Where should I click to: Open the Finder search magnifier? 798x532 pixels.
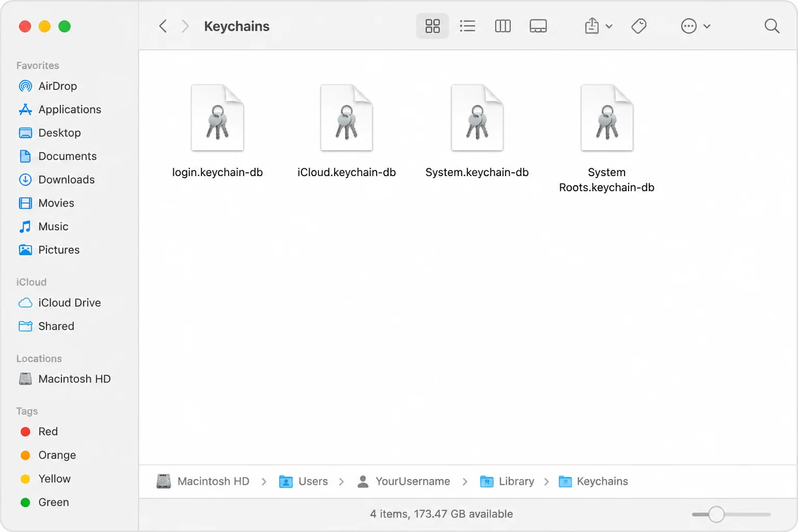pos(772,26)
